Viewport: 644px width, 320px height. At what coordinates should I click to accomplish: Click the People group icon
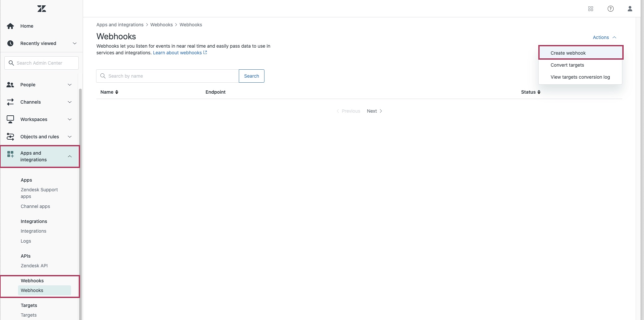pyautogui.click(x=10, y=85)
